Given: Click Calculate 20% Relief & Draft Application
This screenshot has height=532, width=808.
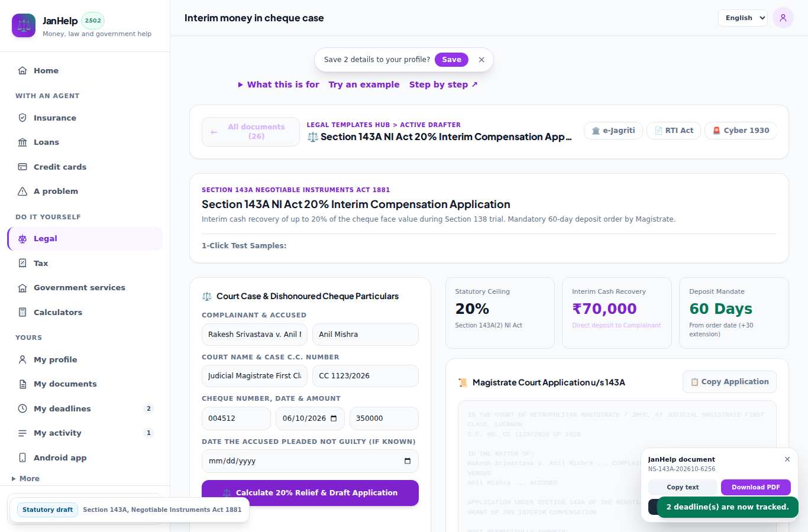Looking at the screenshot, I should point(310,493).
